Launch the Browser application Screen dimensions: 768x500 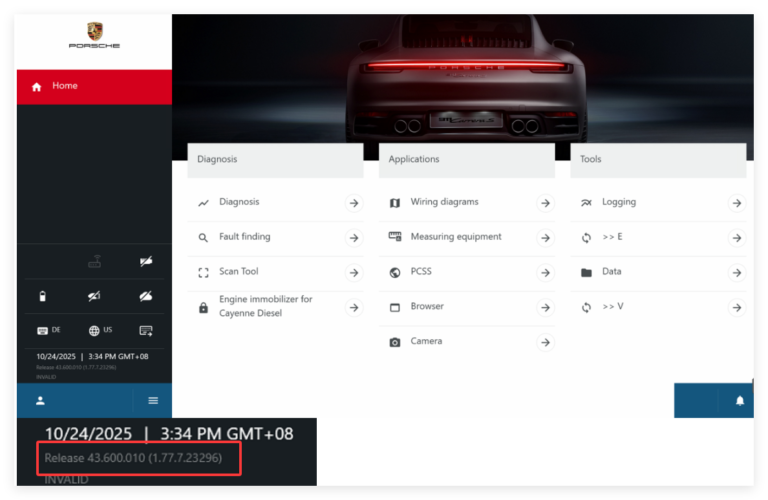point(427,307)
